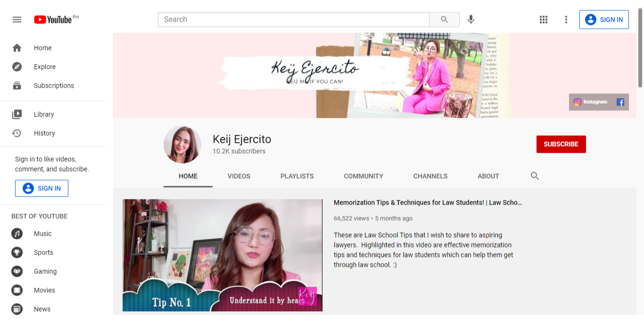This screenshot has height=322, width=644.
Task: Play the Memorization Tips video thumbnail
Action: pyautogui.click(x=223, y=255)
